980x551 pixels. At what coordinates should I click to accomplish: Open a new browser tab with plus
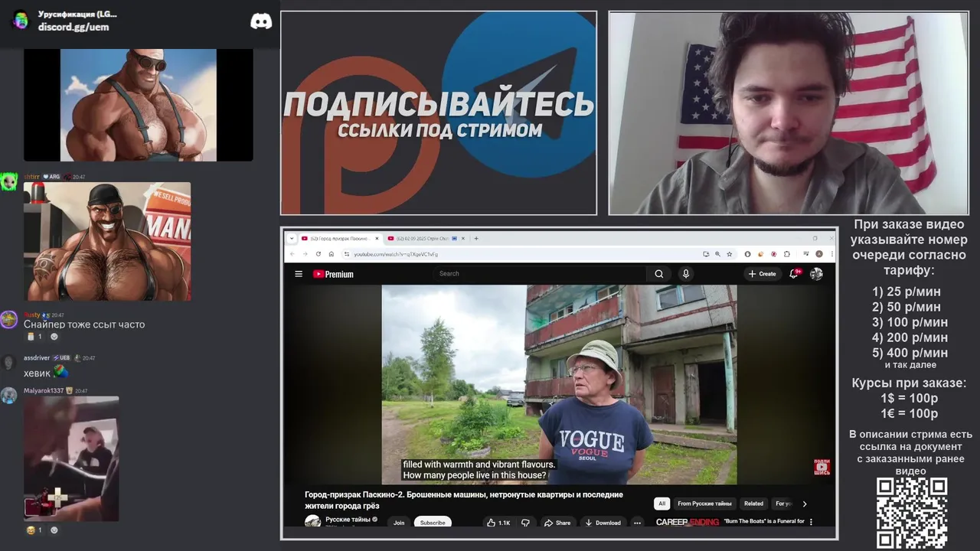(x=476, y=238)
